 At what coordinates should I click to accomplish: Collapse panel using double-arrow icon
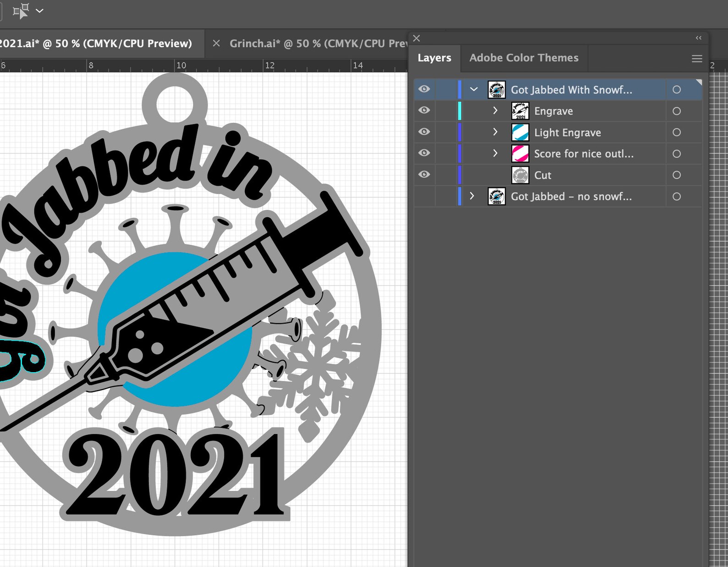click(699, 38)
